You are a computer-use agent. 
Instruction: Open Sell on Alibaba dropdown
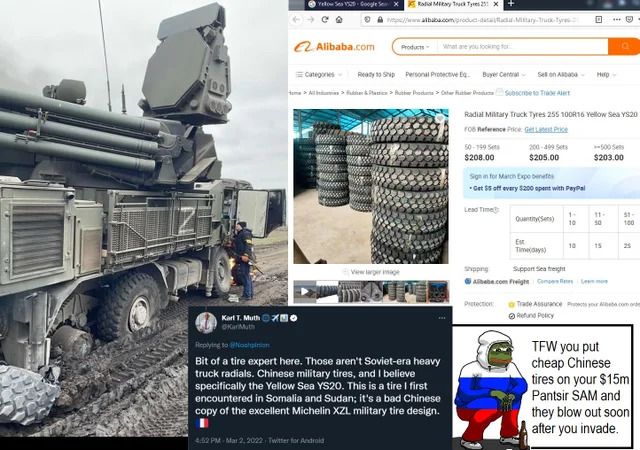click(561, 74)
